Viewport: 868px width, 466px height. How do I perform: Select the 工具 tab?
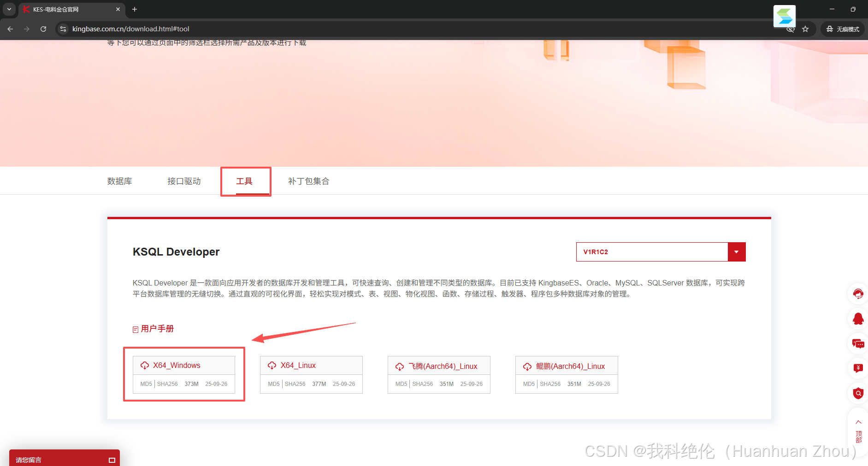pyautogui.click(x=244, y=181)
